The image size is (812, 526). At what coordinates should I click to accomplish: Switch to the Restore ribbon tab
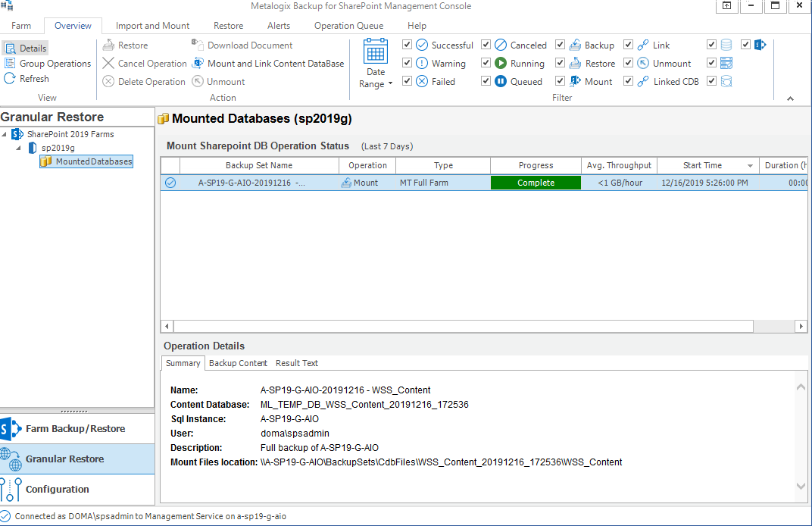(x=229, y=26)
